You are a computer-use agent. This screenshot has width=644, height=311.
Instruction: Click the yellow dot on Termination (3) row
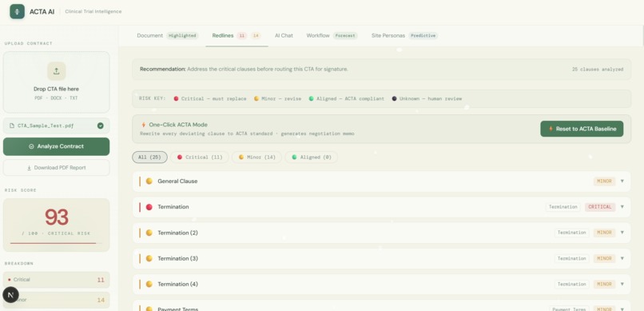tap(149, 258)
